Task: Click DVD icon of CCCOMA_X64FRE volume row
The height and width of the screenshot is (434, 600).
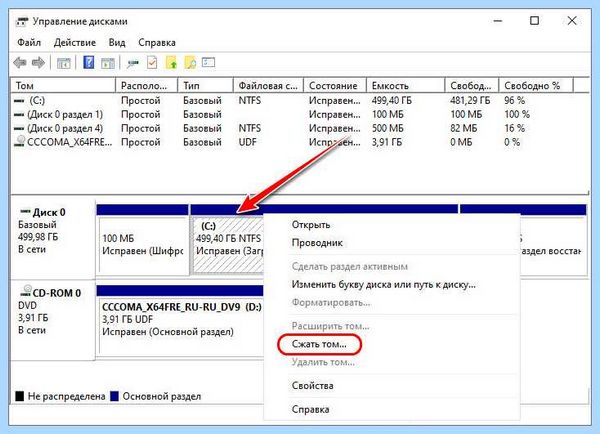Action: point(20,142)
